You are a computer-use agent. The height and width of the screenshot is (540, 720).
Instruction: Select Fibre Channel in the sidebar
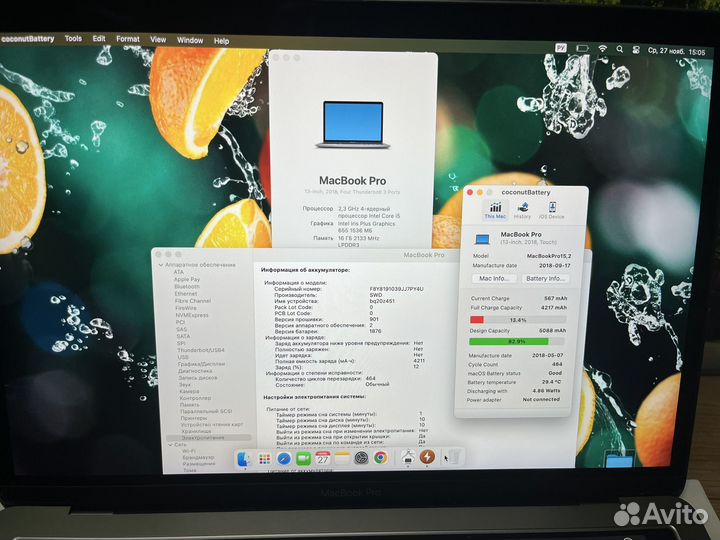193,301
